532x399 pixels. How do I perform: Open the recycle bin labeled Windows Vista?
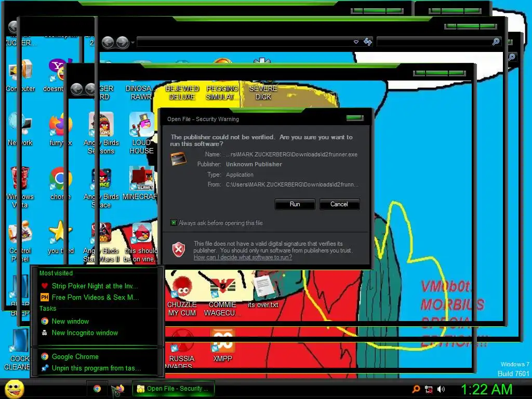[20, 187]
